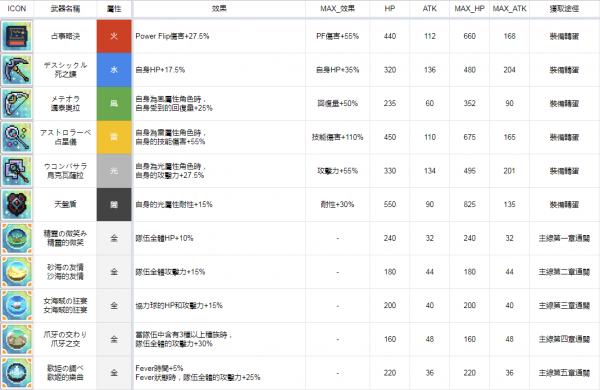
Task: Click the yellow 雷 attribute cell
Action: point(114,137)
